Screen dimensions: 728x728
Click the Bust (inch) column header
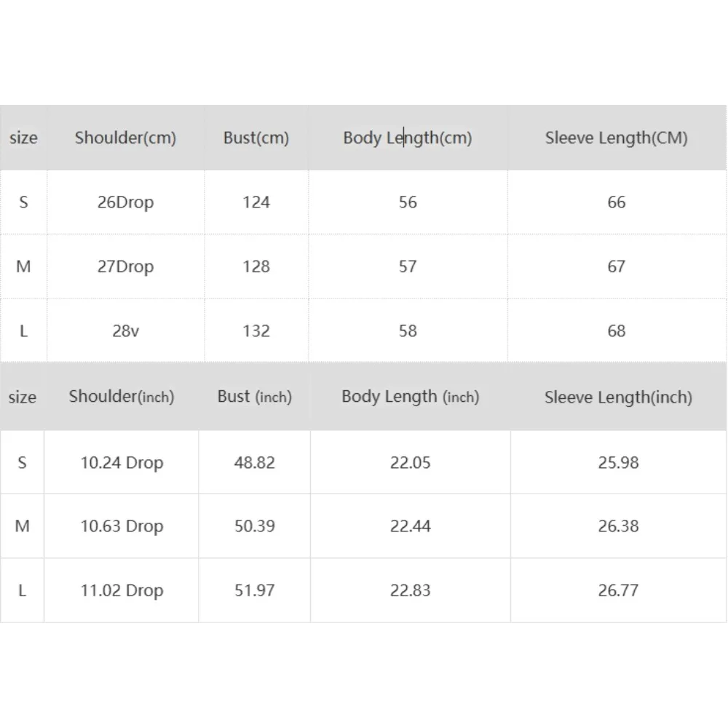[254, 397]
